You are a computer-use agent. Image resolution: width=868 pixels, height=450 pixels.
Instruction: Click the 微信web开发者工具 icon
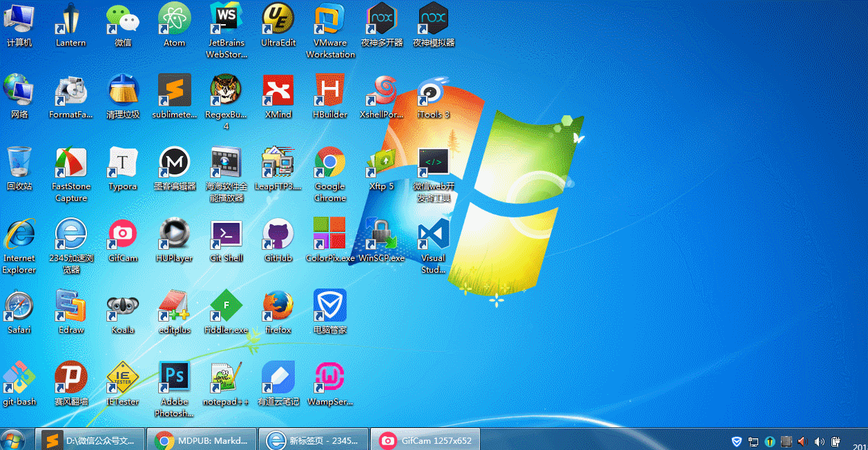(x=434, y=174)
